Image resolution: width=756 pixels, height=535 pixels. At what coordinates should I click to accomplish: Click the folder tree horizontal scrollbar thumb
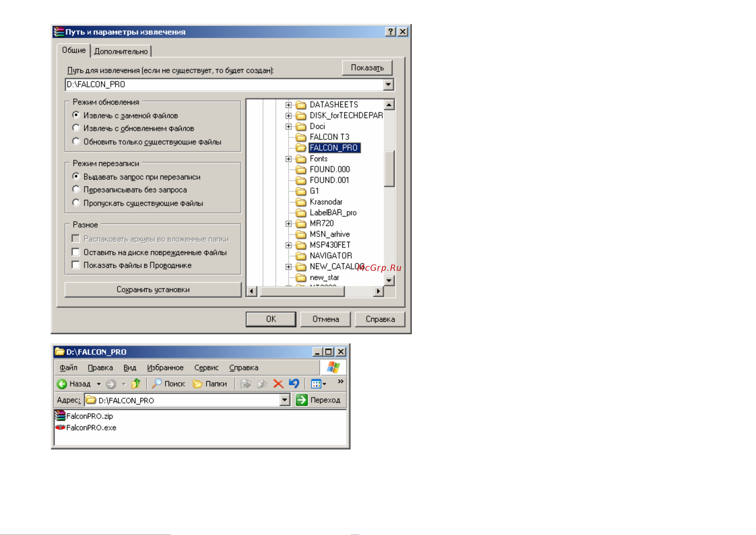point(302,291)
